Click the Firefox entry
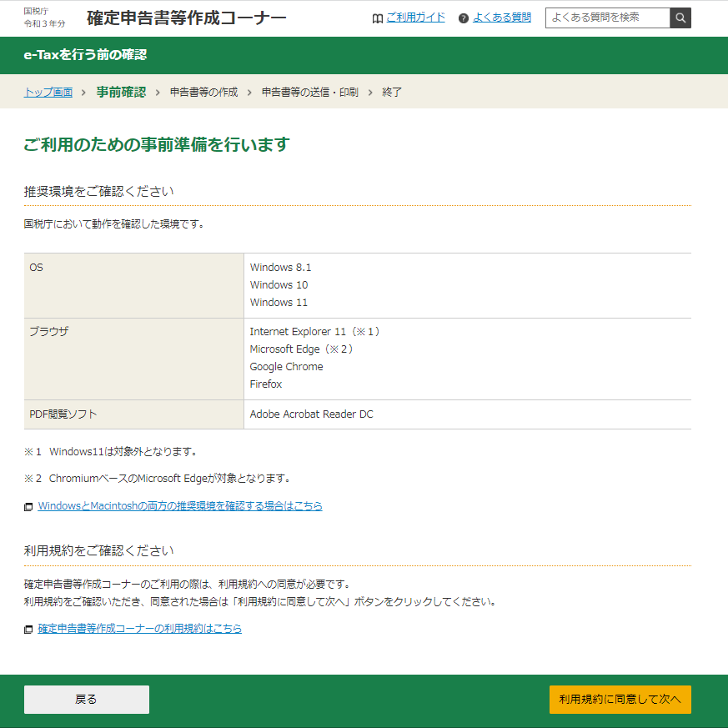 coord(265,384)
